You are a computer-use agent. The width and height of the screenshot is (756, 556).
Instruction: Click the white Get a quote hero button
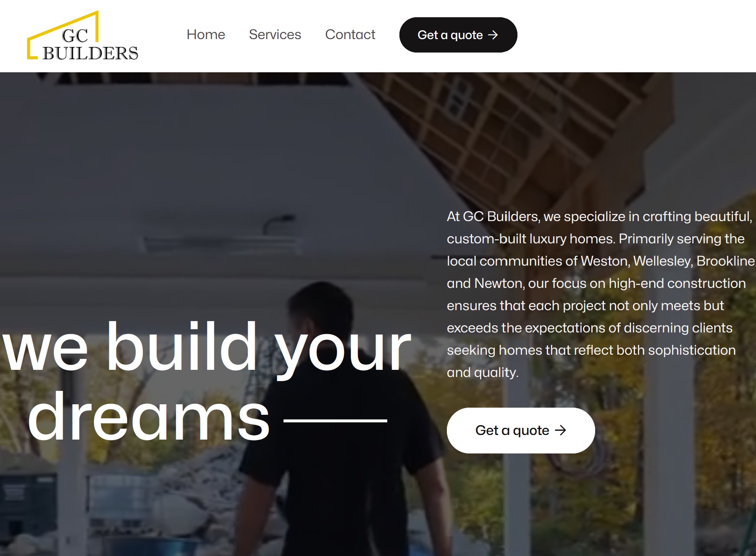[521, 430]
